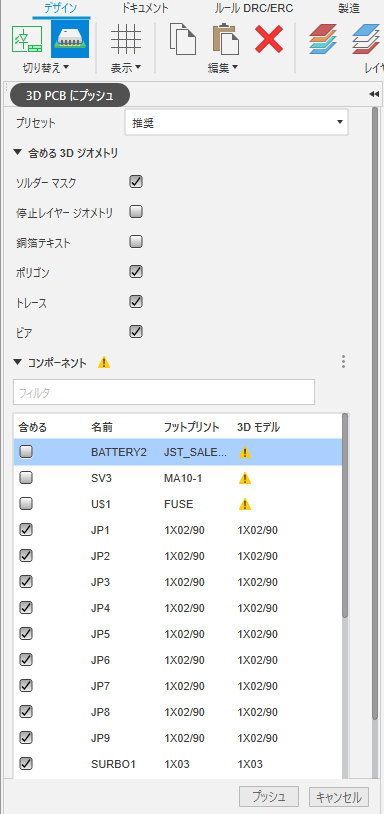The width and height of the screenshot is (384, 814).
Task: Click the copy icon in toolbar
Action: 184,39
